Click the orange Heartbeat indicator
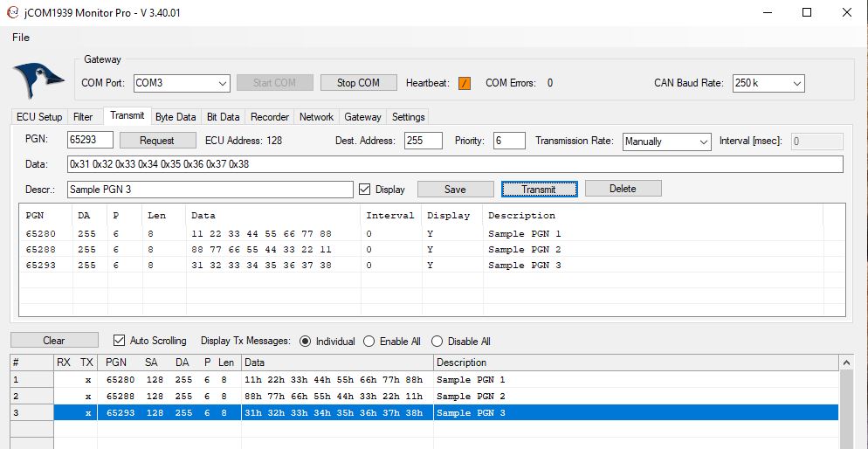Image resolution: width=868 pixels, height=449 pixels. (x=465, y=83)
